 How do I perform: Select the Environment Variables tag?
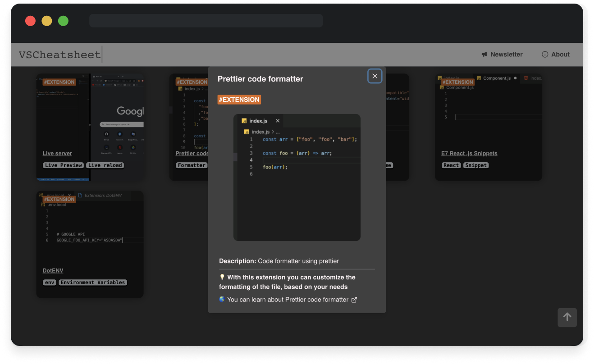point(93,282)
